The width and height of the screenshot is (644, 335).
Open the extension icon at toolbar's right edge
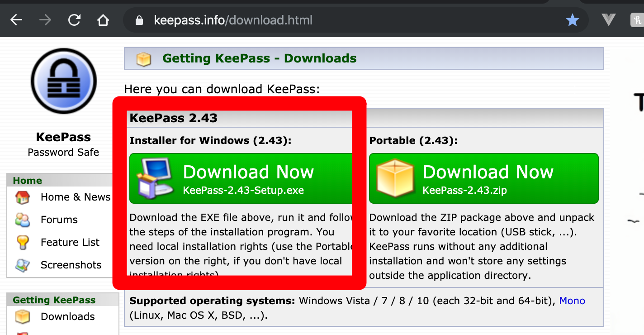[637, 20]
